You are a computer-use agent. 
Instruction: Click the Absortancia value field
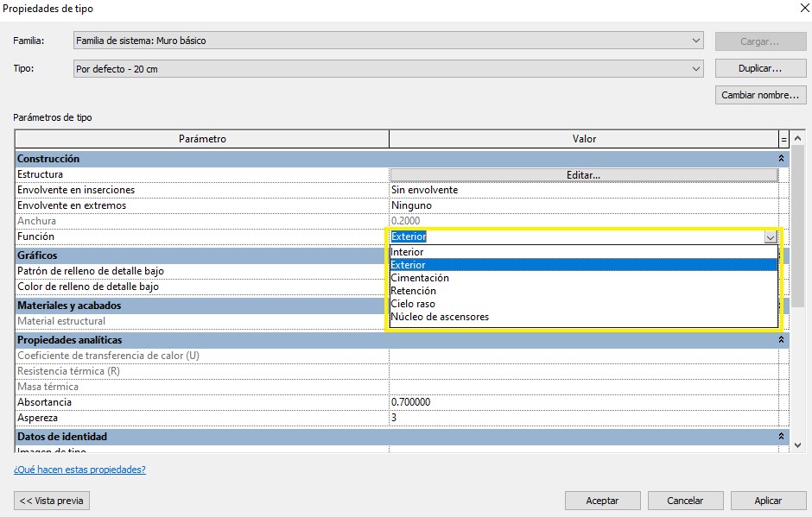coord(583,402)
